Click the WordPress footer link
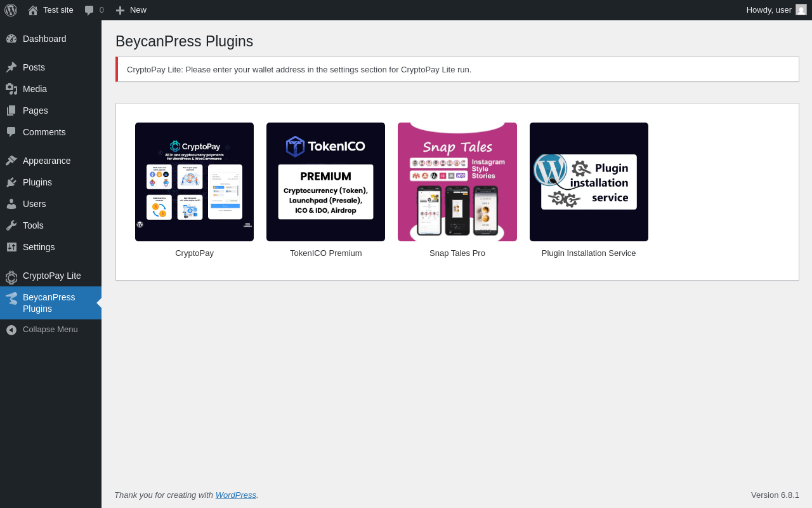Viewport: 812px width, 508px height. [236, 495]
